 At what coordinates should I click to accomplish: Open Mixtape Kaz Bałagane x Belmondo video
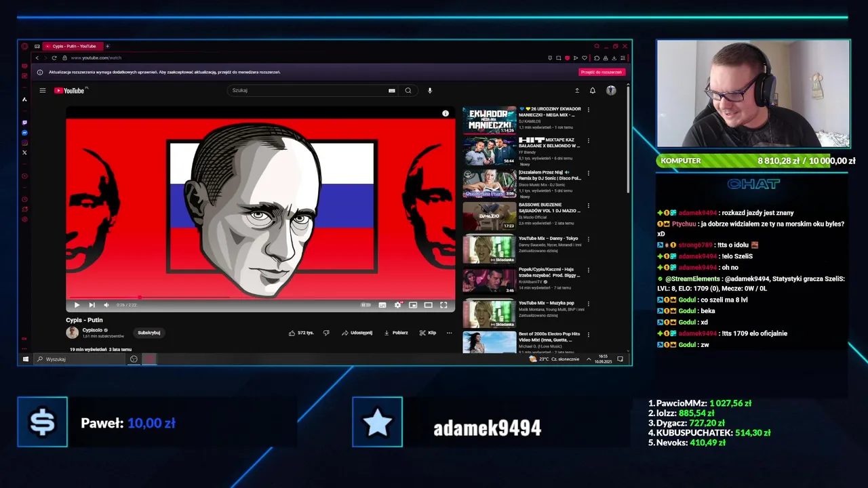[x=489, y=152]
